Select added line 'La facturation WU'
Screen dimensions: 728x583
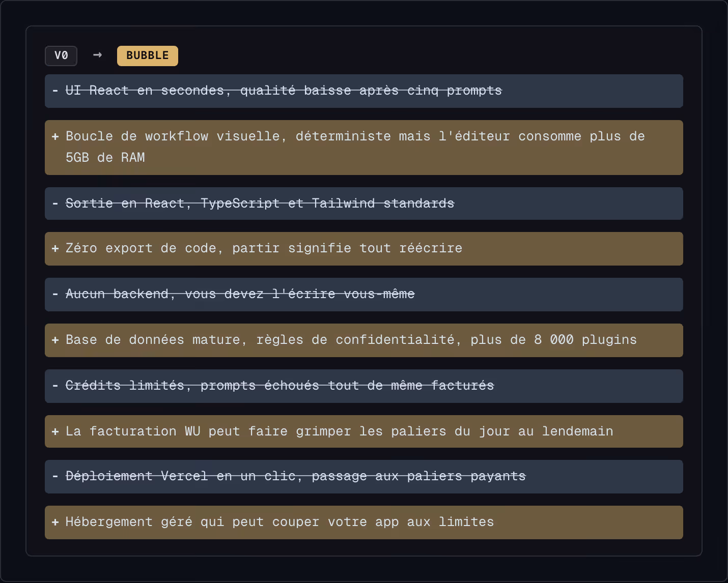[x=364, y=431]
